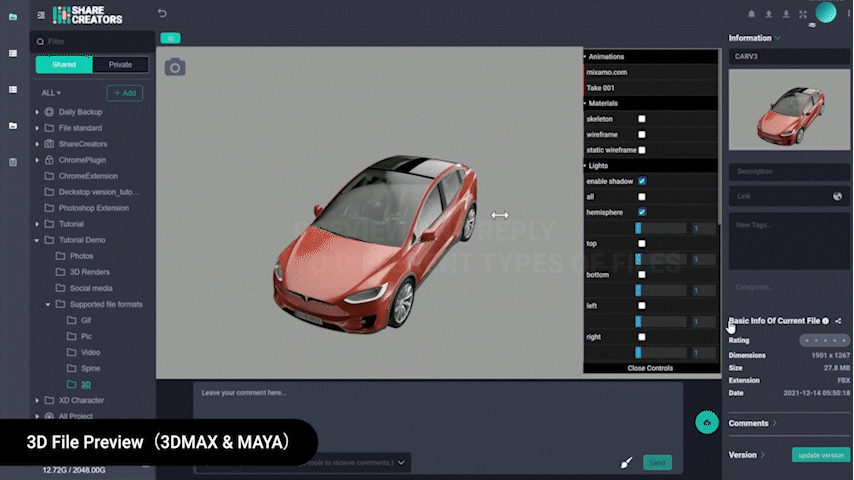Open the Spine folder
Screen dimensions: 854x480
(x=90, y=368)
